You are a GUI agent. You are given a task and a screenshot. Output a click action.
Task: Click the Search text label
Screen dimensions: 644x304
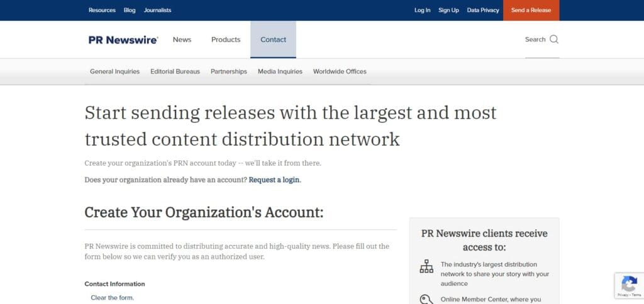[x=535, y=40]
